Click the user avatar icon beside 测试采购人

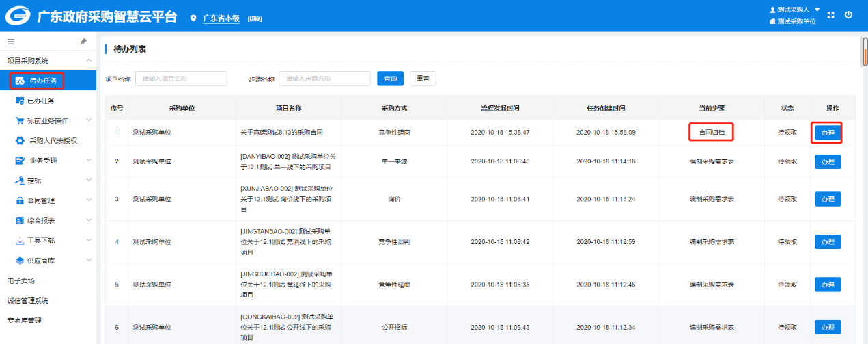point(772,10)
